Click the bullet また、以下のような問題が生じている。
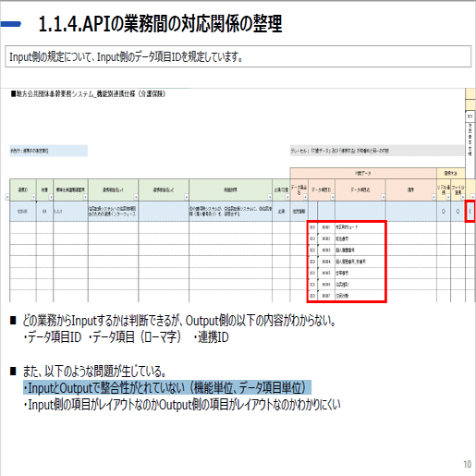The image size is (476, 476). pos(94,371)
